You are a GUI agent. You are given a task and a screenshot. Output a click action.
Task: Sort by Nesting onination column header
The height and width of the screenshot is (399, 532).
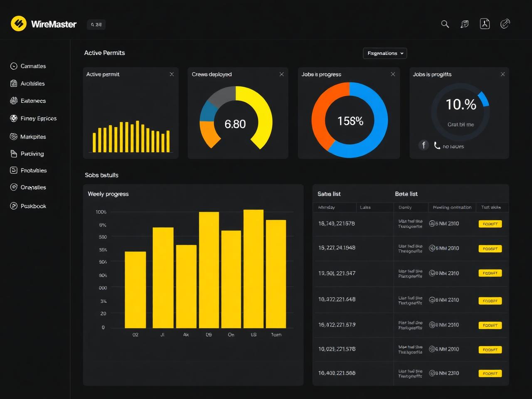pos(452,207)
